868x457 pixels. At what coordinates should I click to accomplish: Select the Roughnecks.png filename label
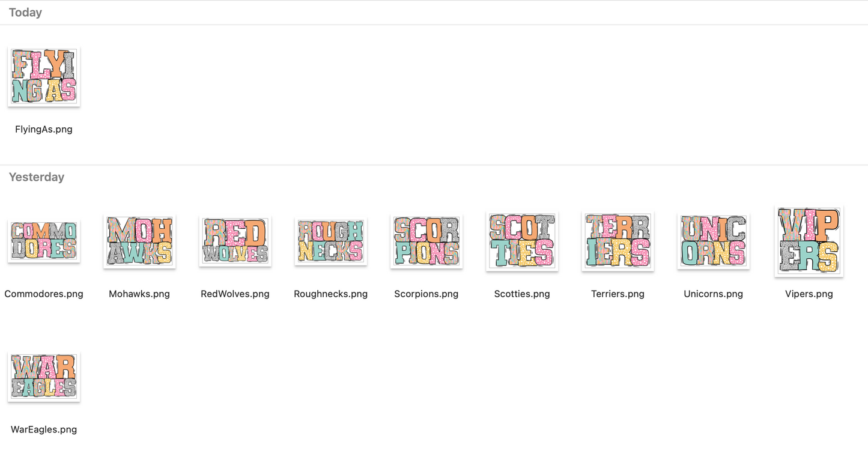point(330,294)
